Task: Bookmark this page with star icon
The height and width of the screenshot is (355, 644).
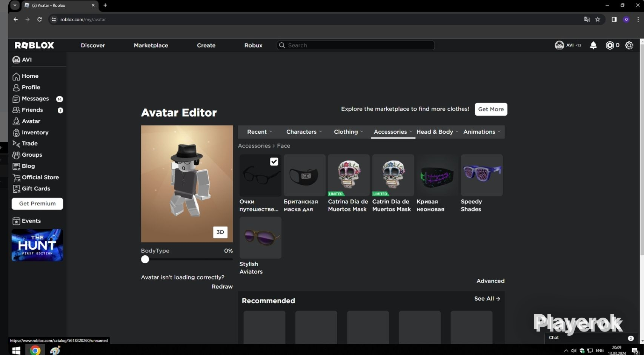Action: [x=598, y=19]
